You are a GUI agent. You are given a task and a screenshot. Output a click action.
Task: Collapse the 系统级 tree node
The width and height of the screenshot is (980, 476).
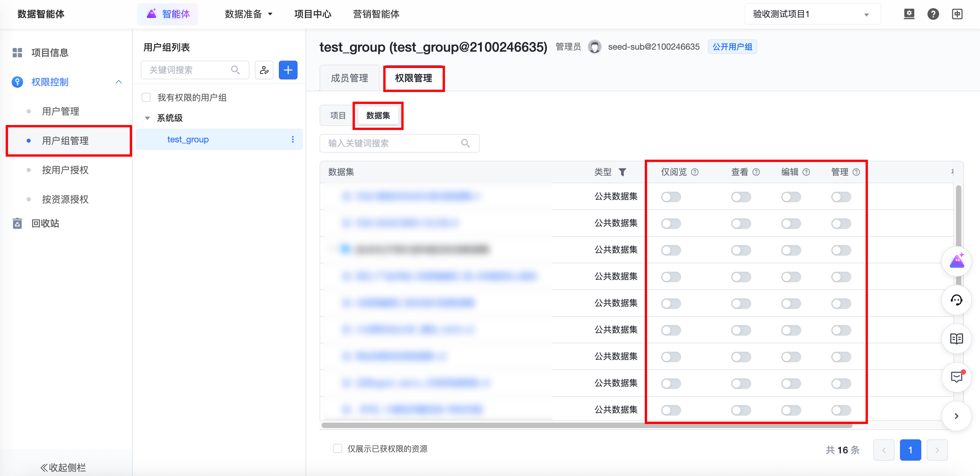148,118
